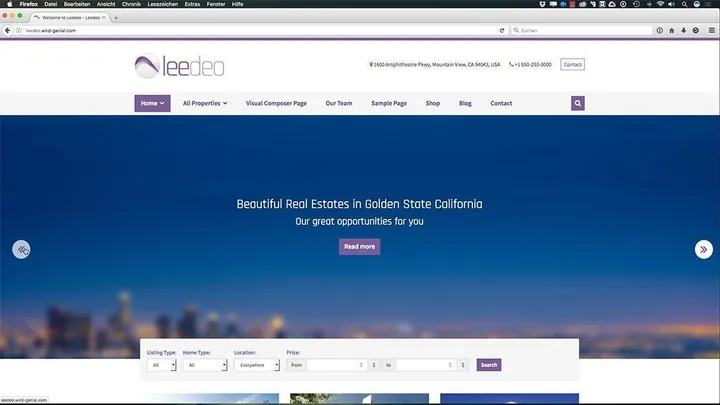This screenshot has height=405, width=720.
Task: Open Our Team page
Action: pyautogui.click(x=339, y=103)
